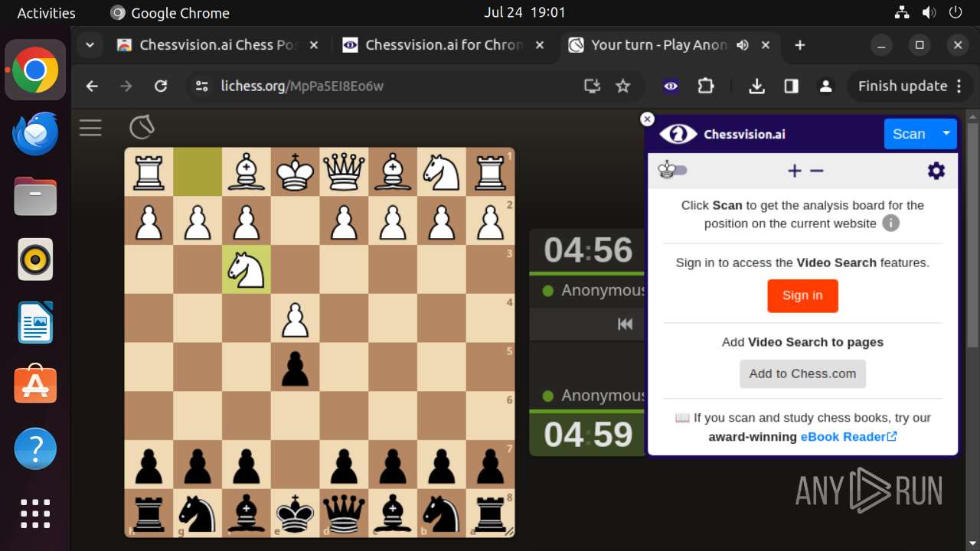Screen dimensions: 980x551
Task: Click the site information icon in address bar
Action: (202, 86)
